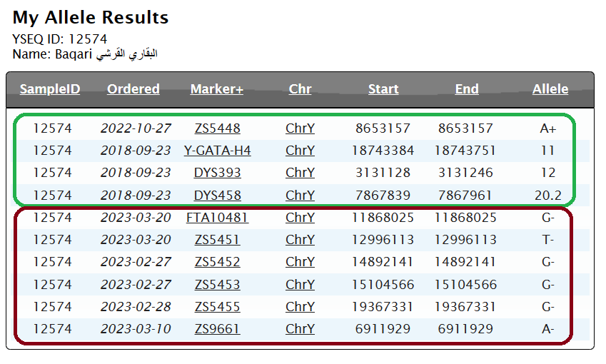
Task: Follow the DYS458 marker link
Action: click(217, 195)
